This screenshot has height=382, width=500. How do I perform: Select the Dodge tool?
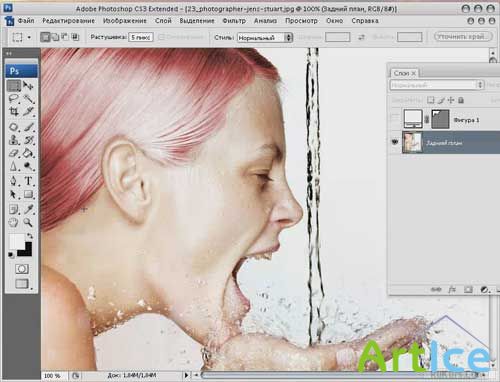(x=29, y=166)
